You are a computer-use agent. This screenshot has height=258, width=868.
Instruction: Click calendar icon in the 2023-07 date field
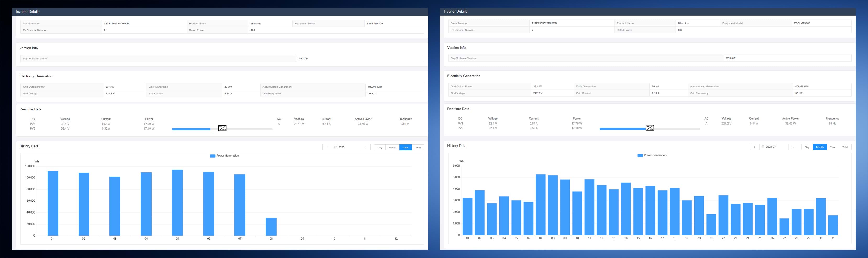(763, 147)
